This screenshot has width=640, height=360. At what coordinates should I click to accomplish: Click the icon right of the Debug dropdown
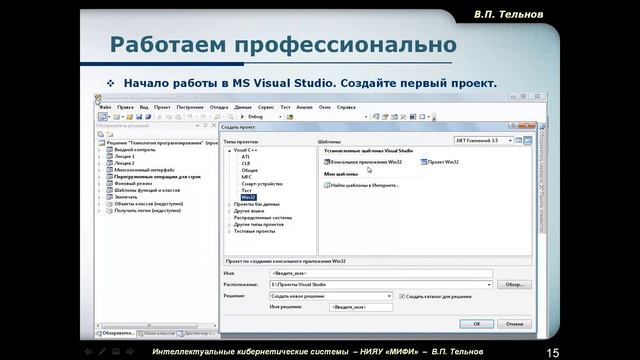[290, 117]
